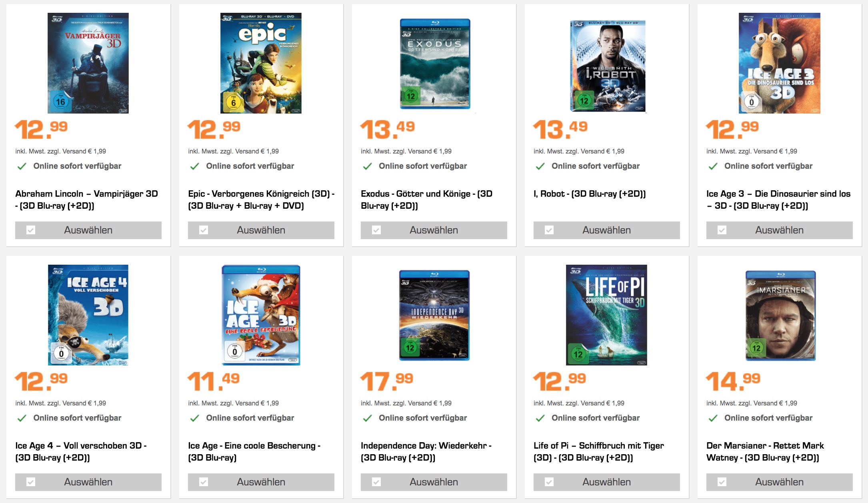The width and height of the screenshot is (868, 503).
Task: View the Independence Day Wiederkehr cover image
Action: (434, 315)
